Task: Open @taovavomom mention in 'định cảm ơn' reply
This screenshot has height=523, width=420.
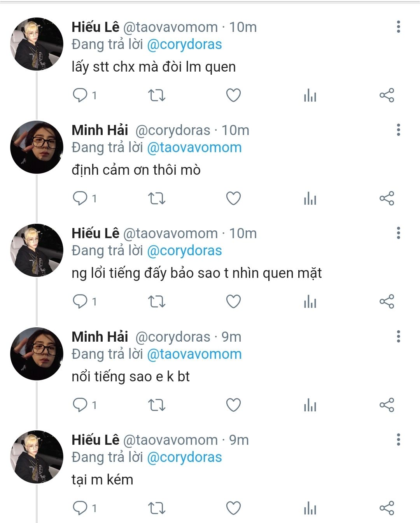Action: coord(194,147)
